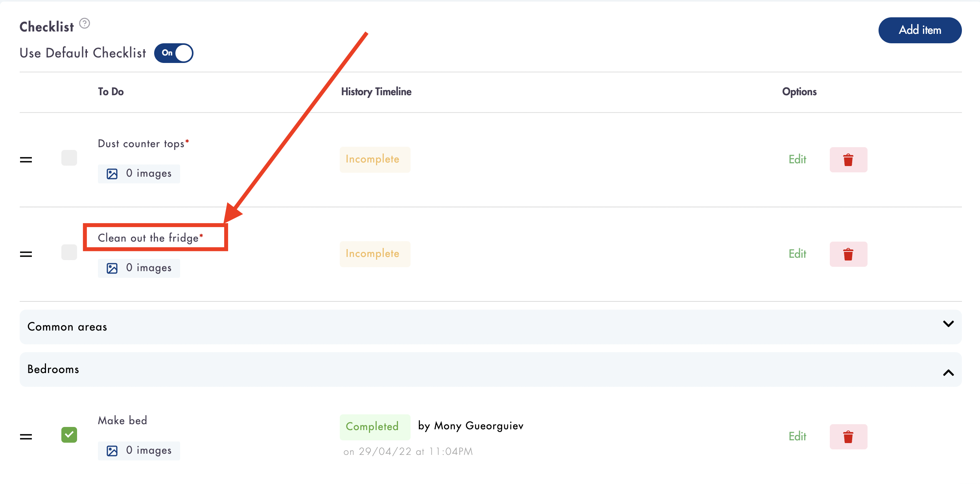Open images for Clean out the fridge
The image size is (980, 484).
click(x=139, y=268)
